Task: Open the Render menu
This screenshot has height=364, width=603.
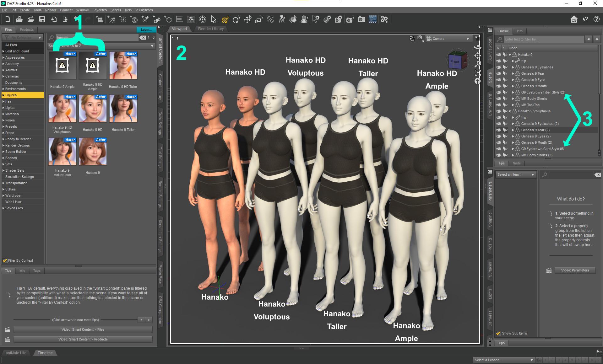Action: tap(50, 10)
